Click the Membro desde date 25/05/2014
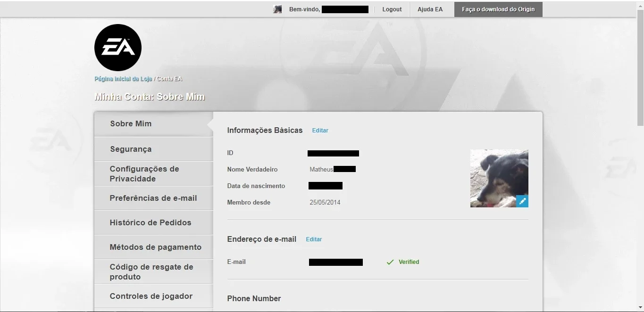 [325, 203]
